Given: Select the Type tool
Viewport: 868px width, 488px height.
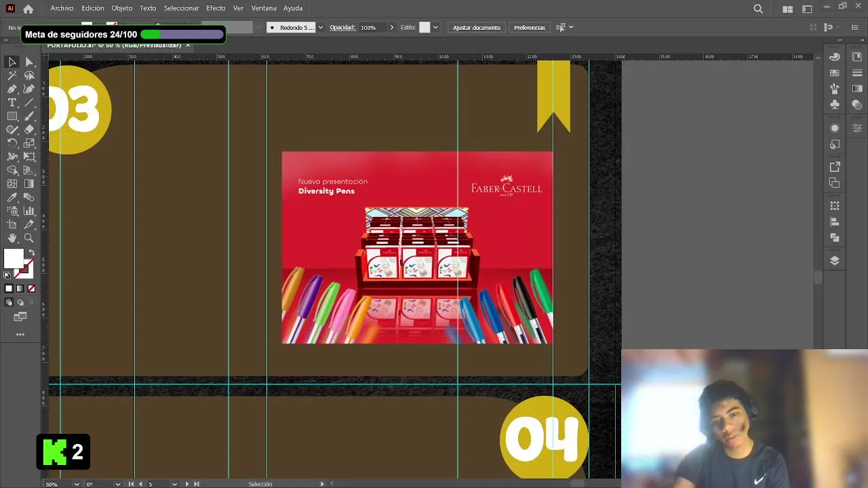Looking at the screenshot, I should (x=12, y=102).
